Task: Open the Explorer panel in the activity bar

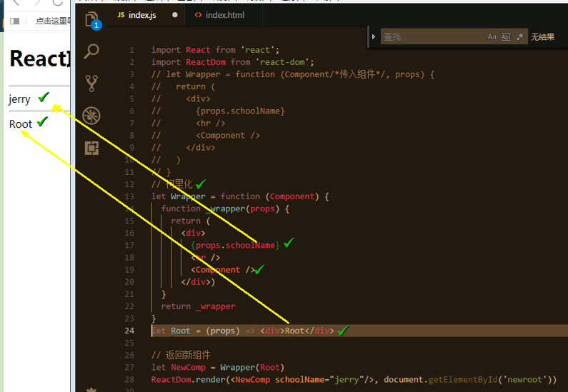Action: pos(91,19)
